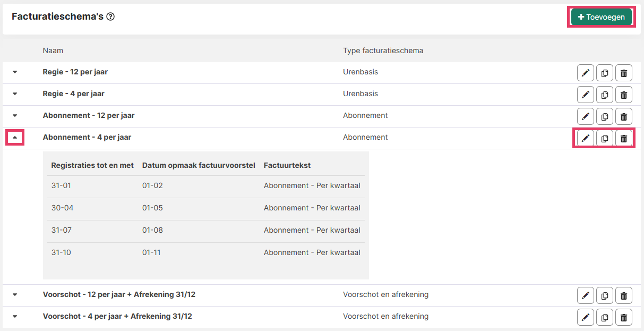The height and width of the screenshot is (331, 644).
Task: Edit the 'Regie - 12 per jaar' schema
Action: point(585,72)
